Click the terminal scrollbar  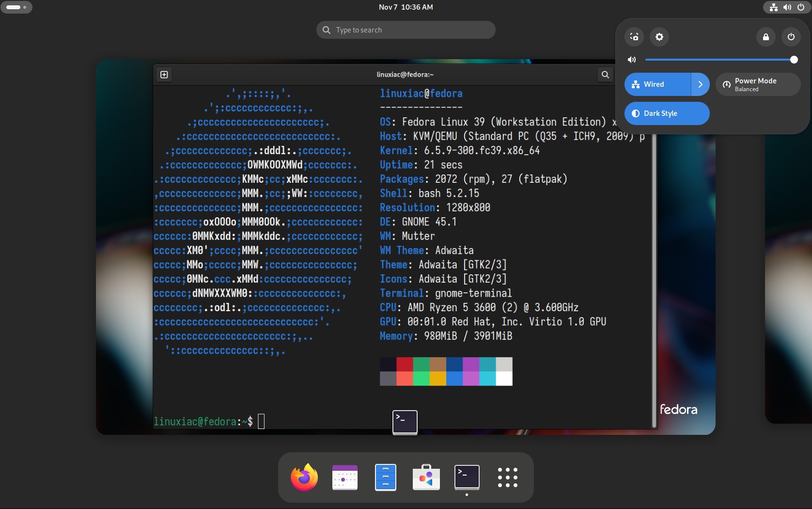pos(655,281)
